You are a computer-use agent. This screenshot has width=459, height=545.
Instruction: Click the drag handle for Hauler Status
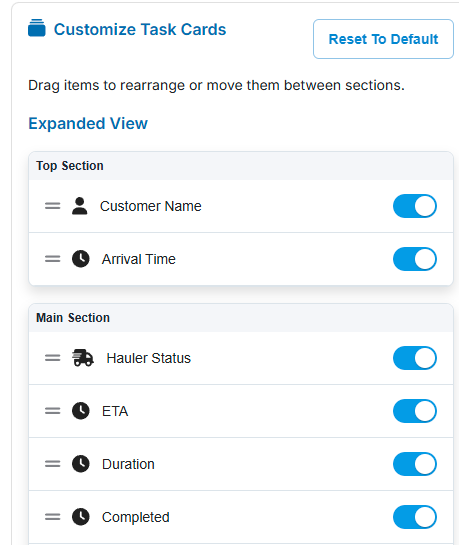52,358
